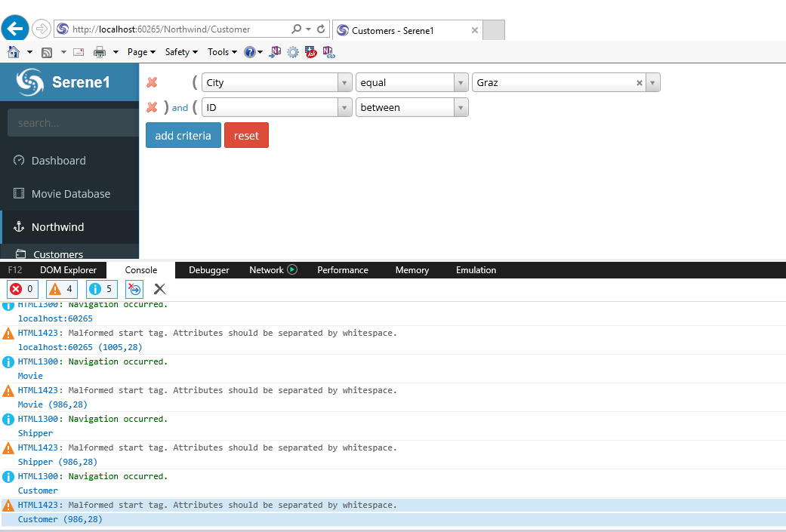
Task: Toggle the information messages filter showing 5
Action: (101, 288)
